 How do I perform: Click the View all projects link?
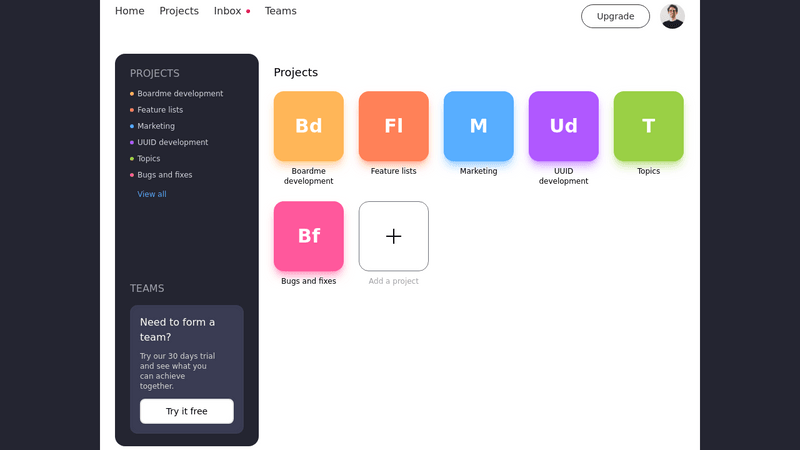click(x=152, y=194)
